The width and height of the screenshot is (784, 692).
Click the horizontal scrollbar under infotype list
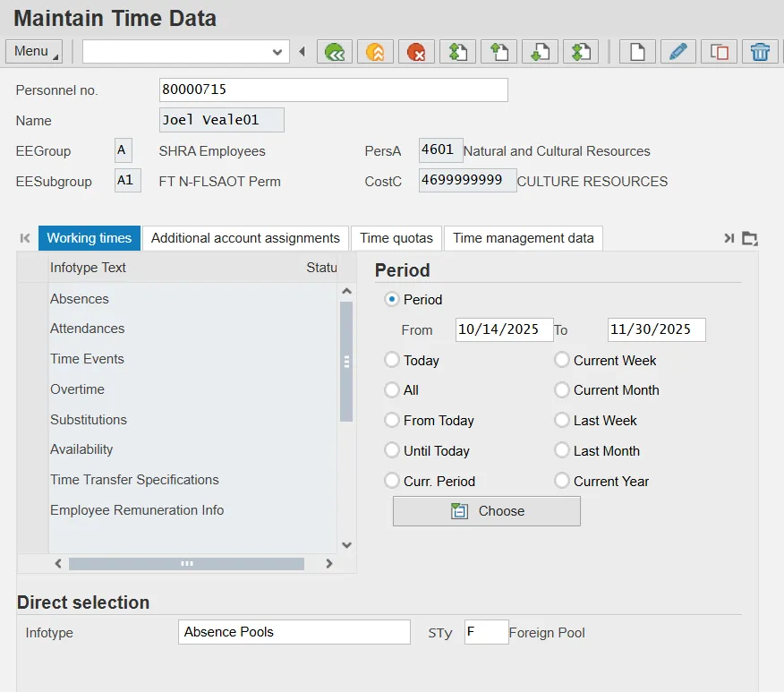[186, 564]
